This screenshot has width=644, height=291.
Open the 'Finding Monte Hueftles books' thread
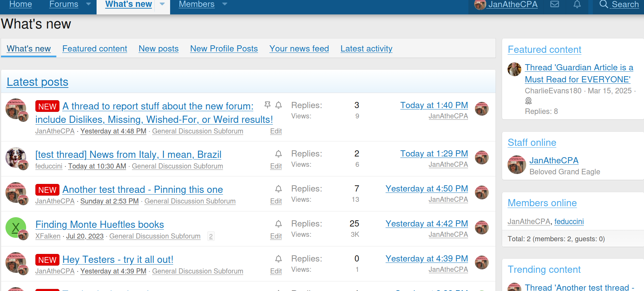click(99, 224)
